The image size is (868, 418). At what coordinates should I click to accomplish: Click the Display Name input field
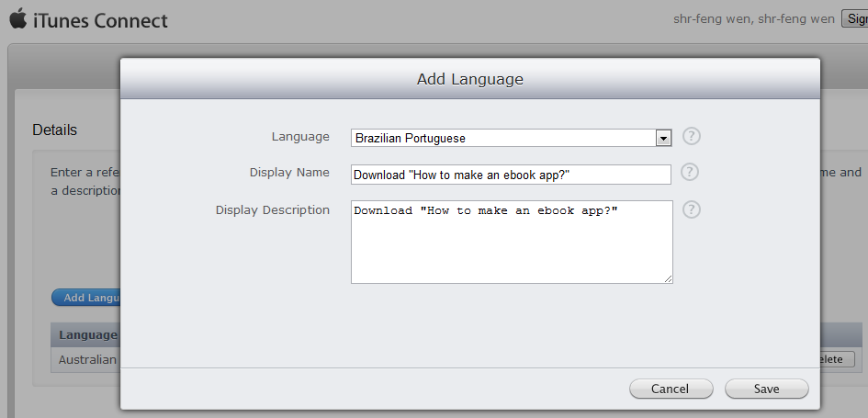pyautogui.click(x=511, y=175)
